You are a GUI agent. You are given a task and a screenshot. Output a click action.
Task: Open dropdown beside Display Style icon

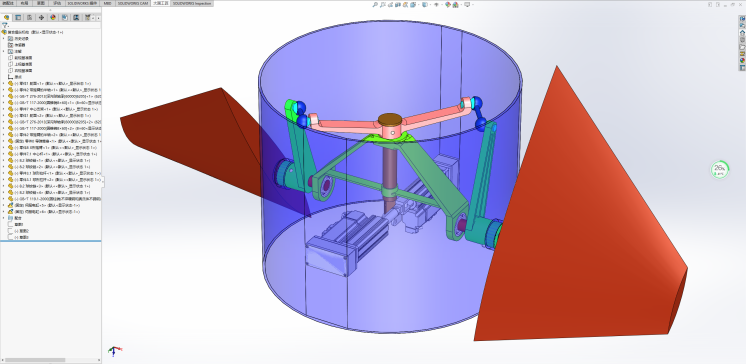click(431, 5)
